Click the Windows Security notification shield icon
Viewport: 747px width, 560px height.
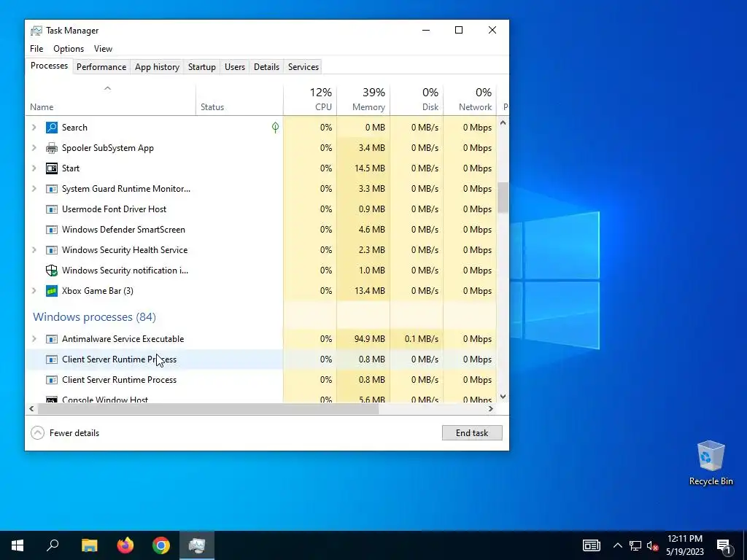52,271
